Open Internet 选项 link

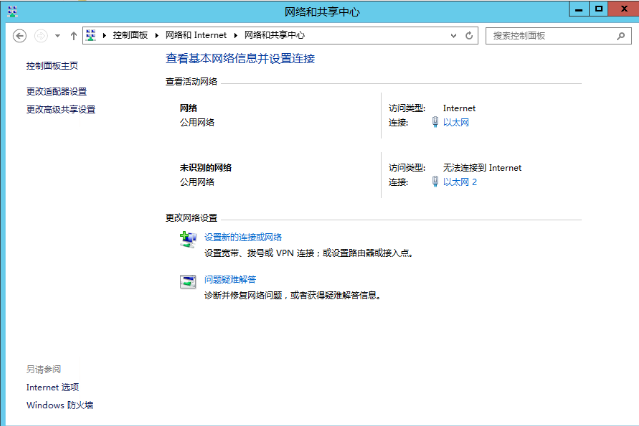pyautogui.click(x=52, y=387)
